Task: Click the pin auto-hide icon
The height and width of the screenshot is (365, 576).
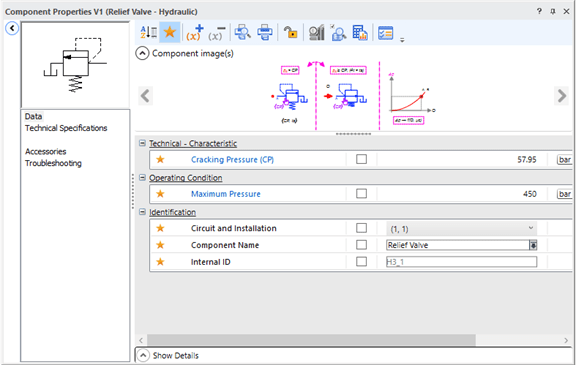Action: coord(552,11)
